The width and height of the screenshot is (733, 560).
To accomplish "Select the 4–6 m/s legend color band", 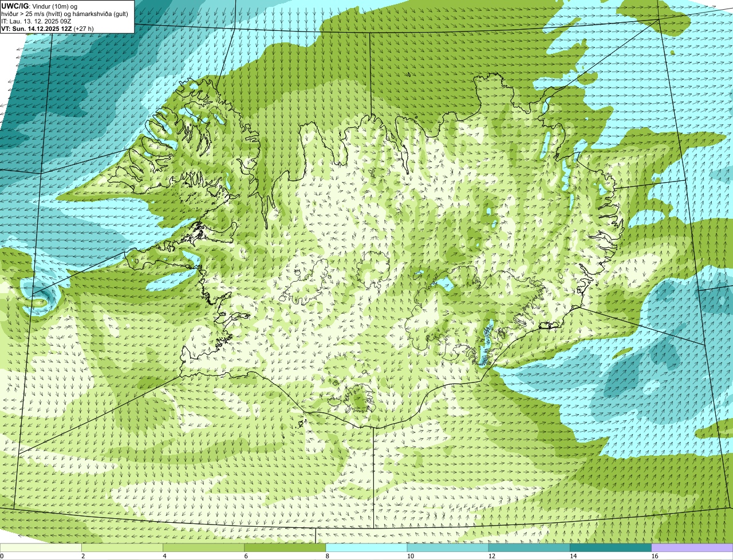I will 204,548.
